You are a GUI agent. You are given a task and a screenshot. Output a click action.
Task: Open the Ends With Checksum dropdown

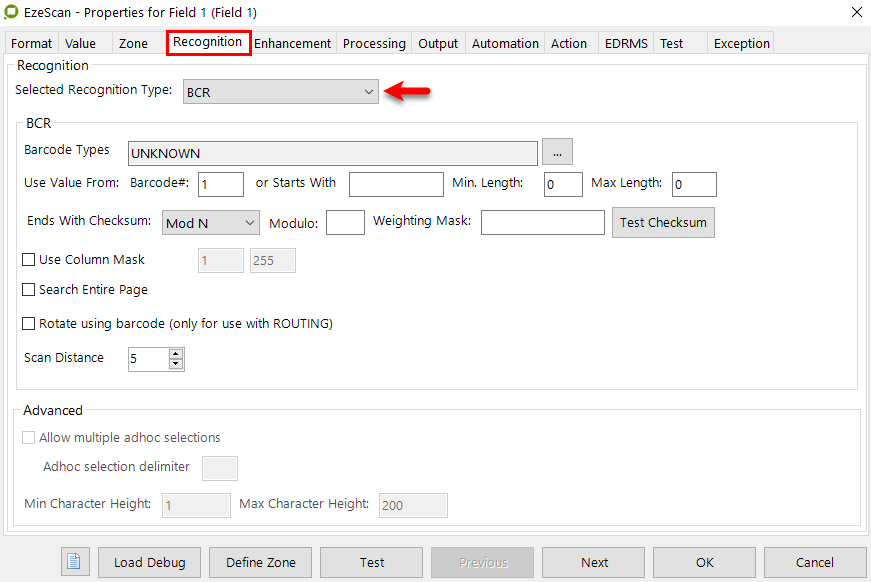click(210, 223)
